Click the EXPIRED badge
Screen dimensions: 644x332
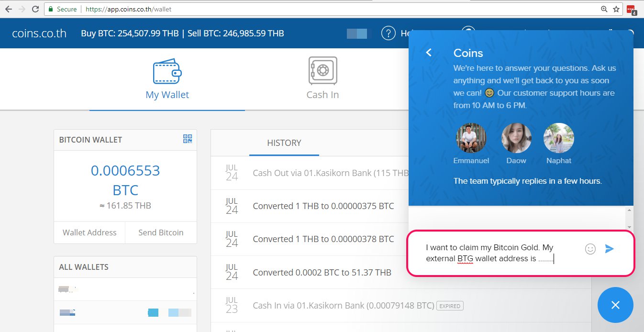coord(450,306)
